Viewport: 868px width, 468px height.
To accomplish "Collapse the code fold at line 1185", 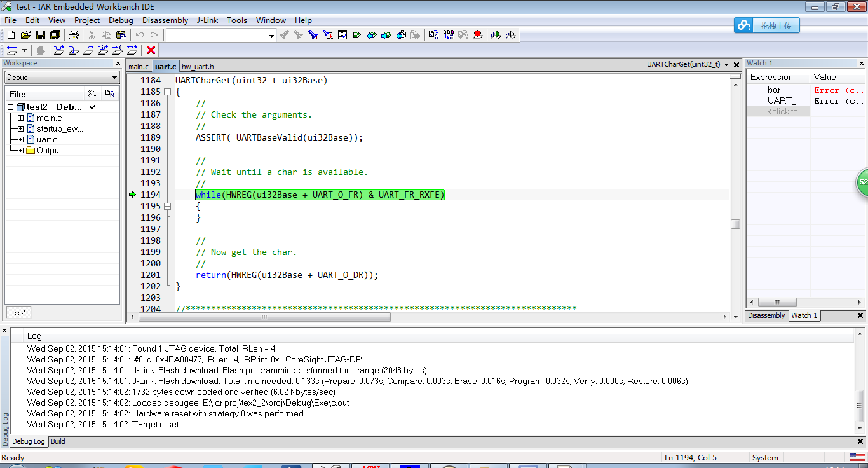I will [x=168, y=92].
